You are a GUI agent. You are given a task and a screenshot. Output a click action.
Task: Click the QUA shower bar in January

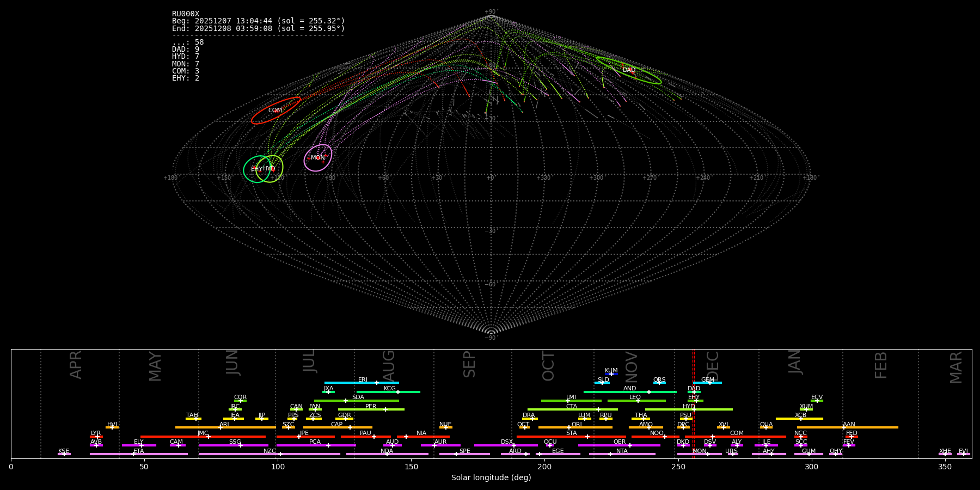[766, 427]
